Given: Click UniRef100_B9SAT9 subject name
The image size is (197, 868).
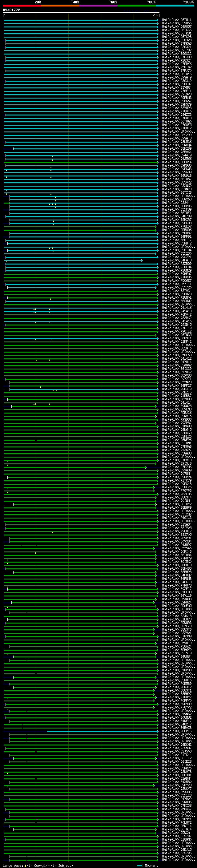Looking at the screenshot, I should click(176, 78).
